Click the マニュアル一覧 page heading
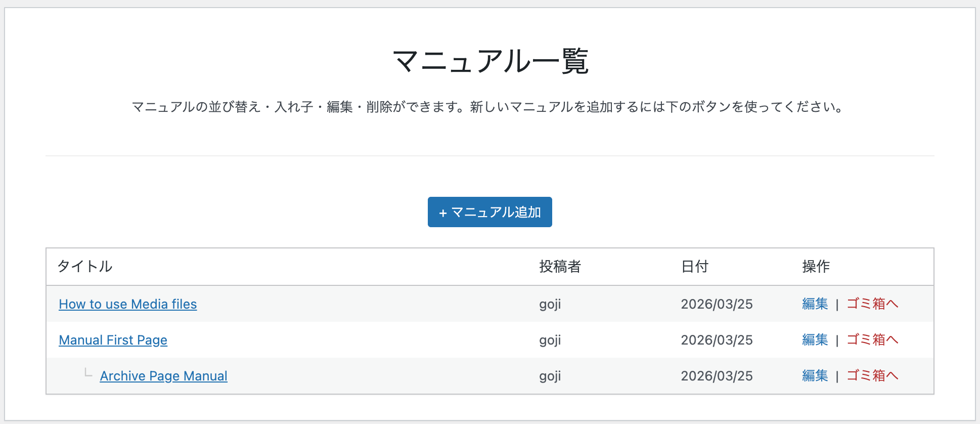This screenshot has width=980, height=424. click(x=490, y=62)
